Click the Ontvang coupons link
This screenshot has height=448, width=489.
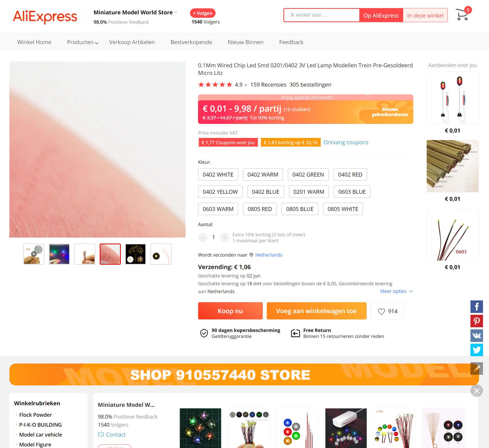346,142
